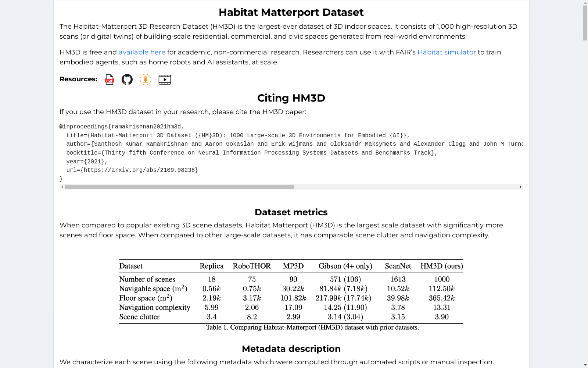This screenshot has height=368, width=588.
Task: Click the "13.31" HM3D navigation complexity cell
Action: click(x=442, y=308)
